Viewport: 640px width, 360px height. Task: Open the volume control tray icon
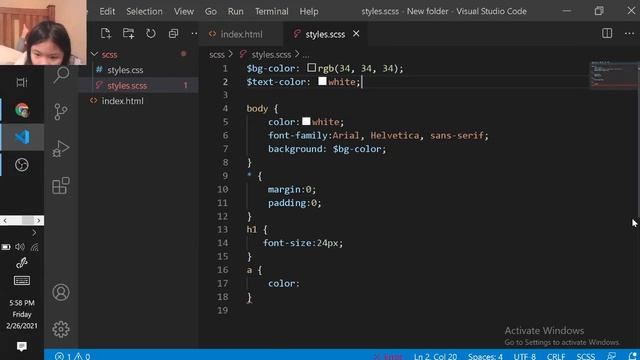coord(20,247)
